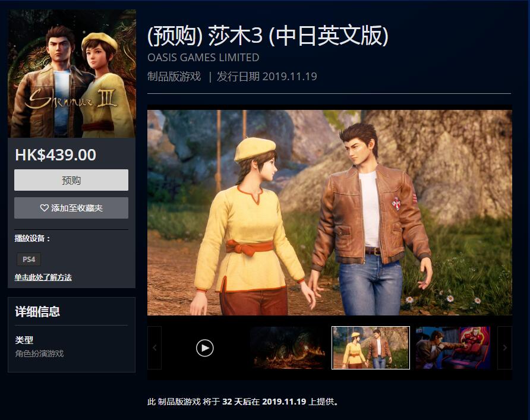Click the 莎木3 game title heading
The image size is (530, 420).
click(268, 36)
